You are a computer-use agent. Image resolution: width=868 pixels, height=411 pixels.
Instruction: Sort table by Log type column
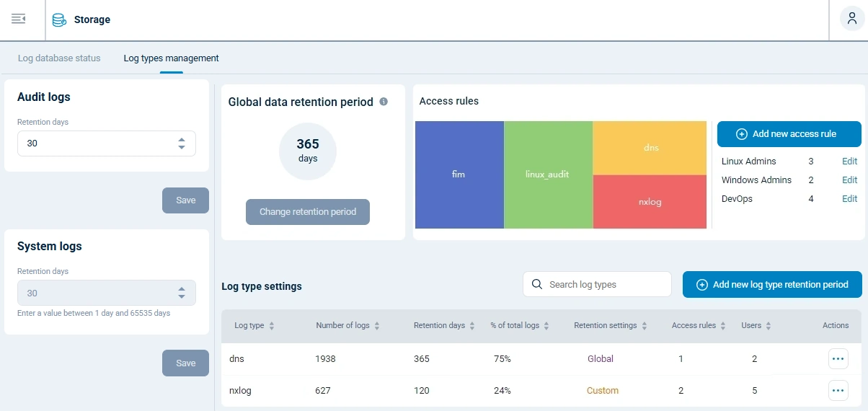click(x=272, y=326)
